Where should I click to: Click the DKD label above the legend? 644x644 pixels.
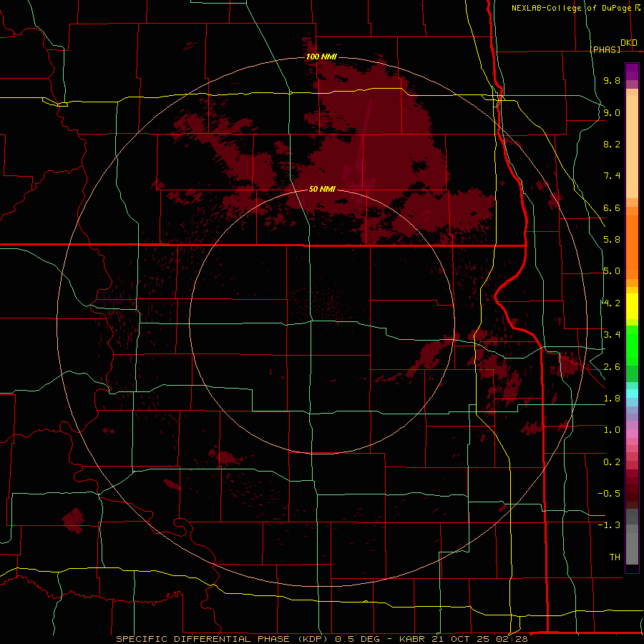(629, 43)
